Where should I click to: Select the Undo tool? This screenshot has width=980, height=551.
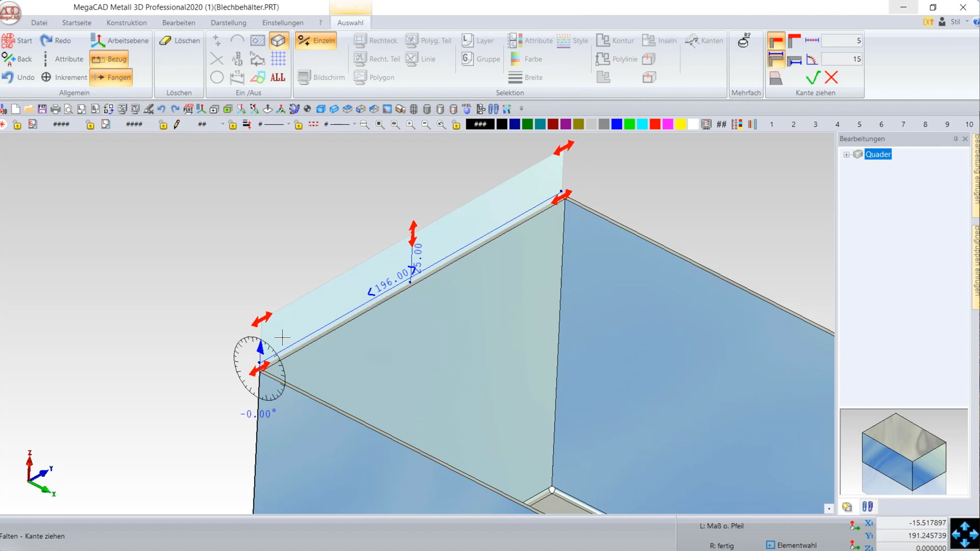tap(19, 77)
